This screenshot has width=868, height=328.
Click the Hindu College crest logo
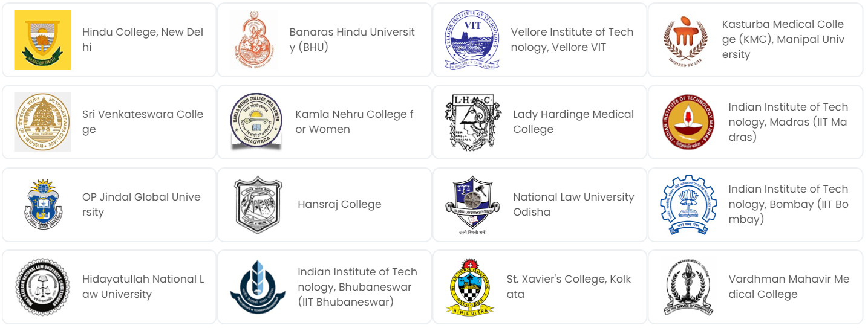[x=42, y=40]
